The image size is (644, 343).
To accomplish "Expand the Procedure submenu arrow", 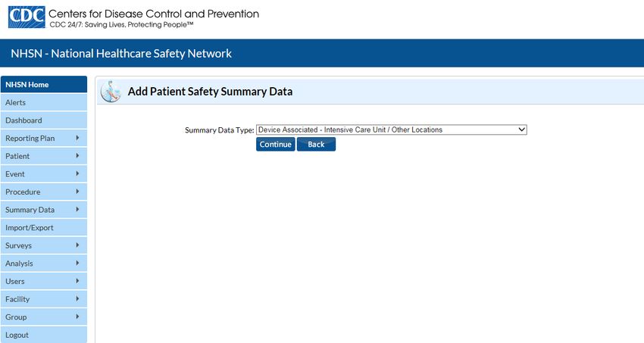I will point(77,192).
